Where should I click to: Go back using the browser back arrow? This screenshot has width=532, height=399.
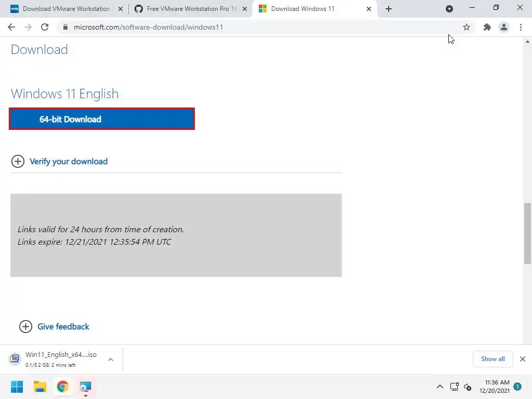(11, 27)
